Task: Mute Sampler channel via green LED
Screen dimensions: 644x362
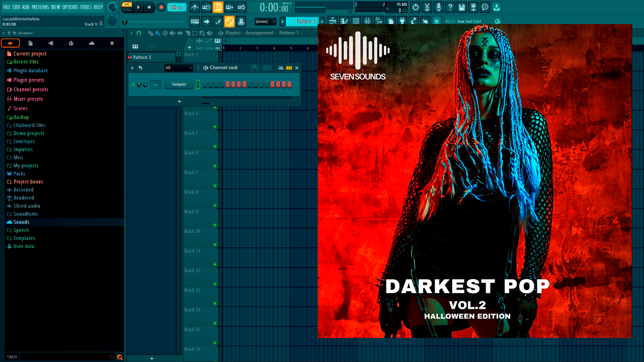Action: 133,84
